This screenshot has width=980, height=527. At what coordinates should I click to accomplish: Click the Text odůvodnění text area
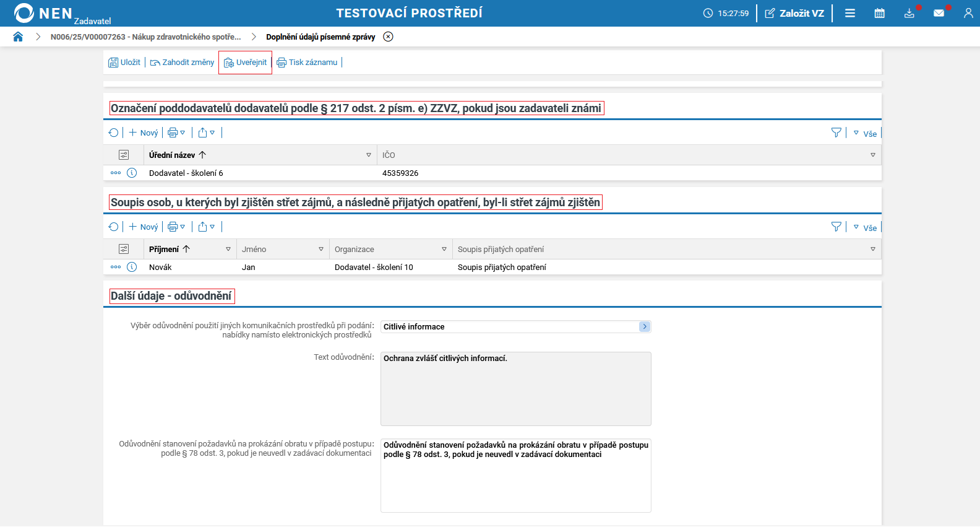point(515,388)
